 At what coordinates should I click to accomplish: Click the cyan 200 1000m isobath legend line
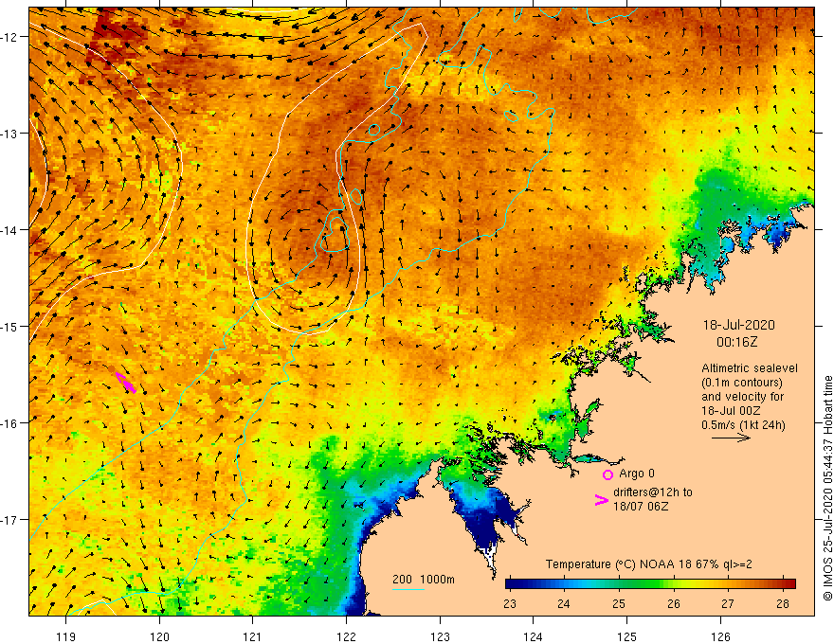pos(408,590)
